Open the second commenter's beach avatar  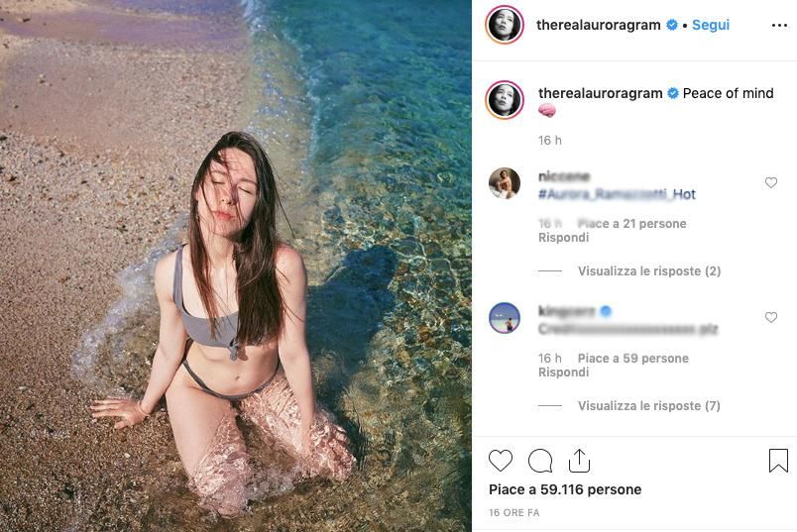pyautogui.click(x=505, y=318)
